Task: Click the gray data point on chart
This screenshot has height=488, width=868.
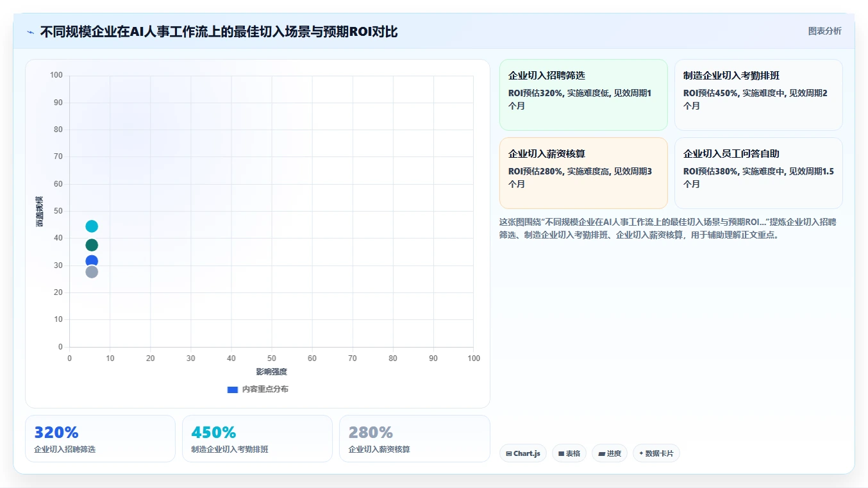Action: 92,272
